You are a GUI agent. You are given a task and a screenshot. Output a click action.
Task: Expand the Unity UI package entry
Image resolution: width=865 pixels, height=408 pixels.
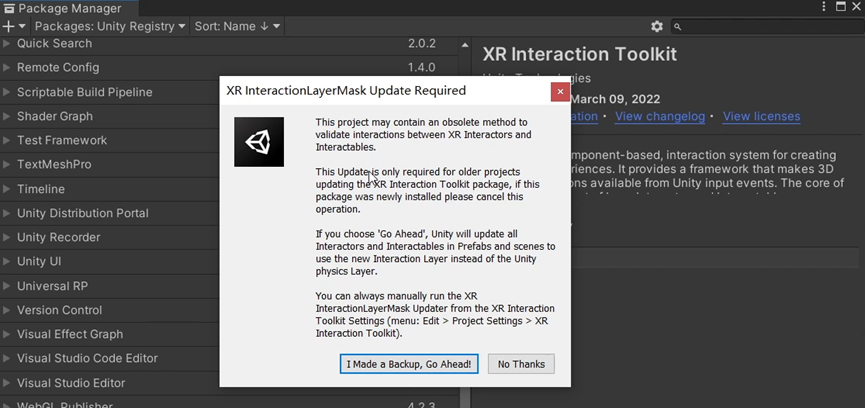7,262
